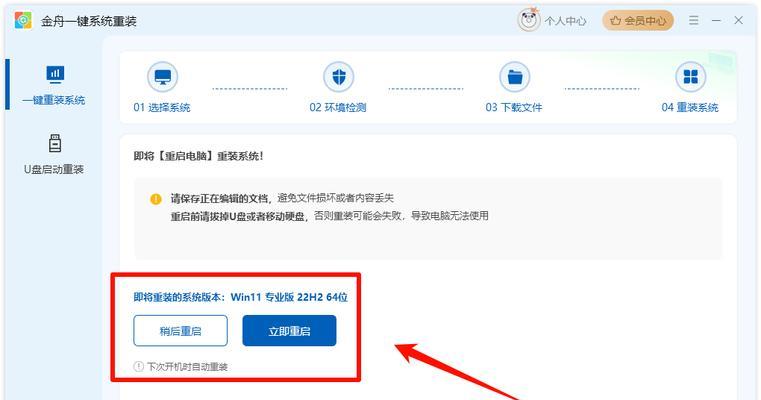This screenshot has width=761, height=400.
Task: Switch to 一键重装系统 tab
Action: (54, 85)
